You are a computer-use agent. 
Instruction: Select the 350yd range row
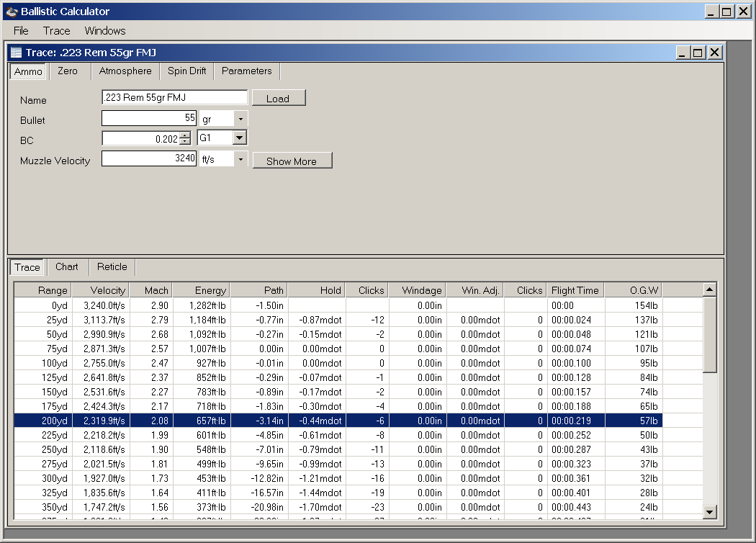[338, 507]
